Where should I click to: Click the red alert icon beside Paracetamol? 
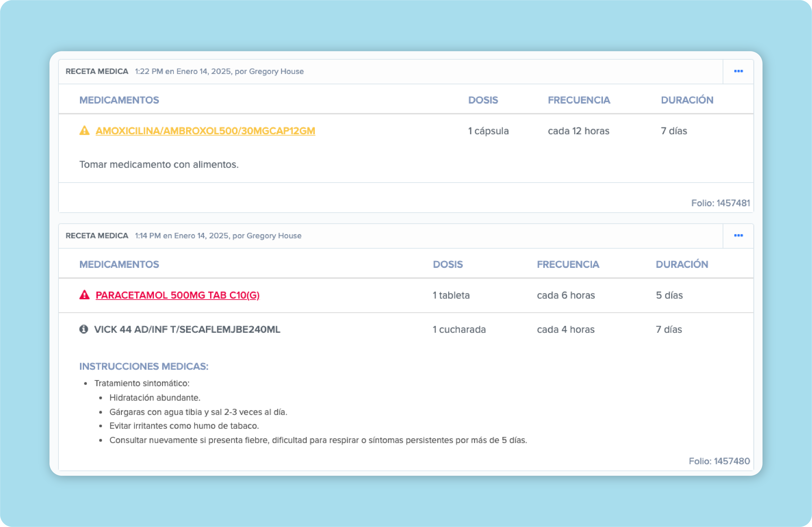pos(84,295)
